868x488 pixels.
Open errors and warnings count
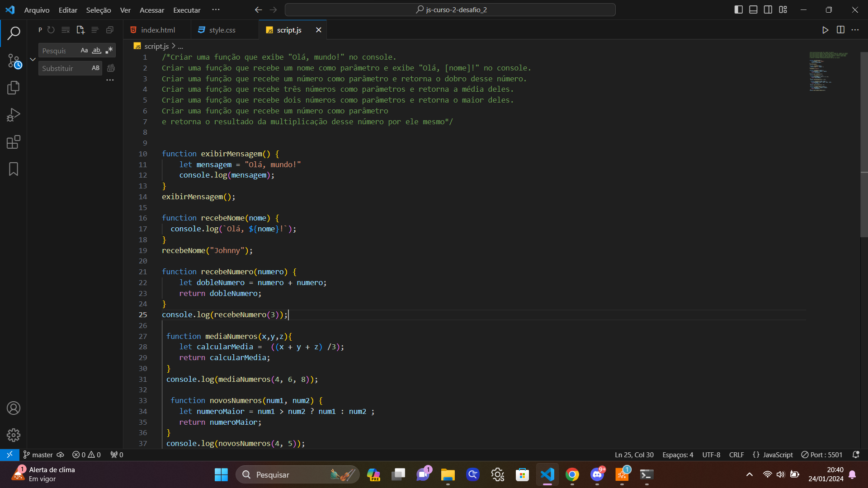tap(86, 455)
